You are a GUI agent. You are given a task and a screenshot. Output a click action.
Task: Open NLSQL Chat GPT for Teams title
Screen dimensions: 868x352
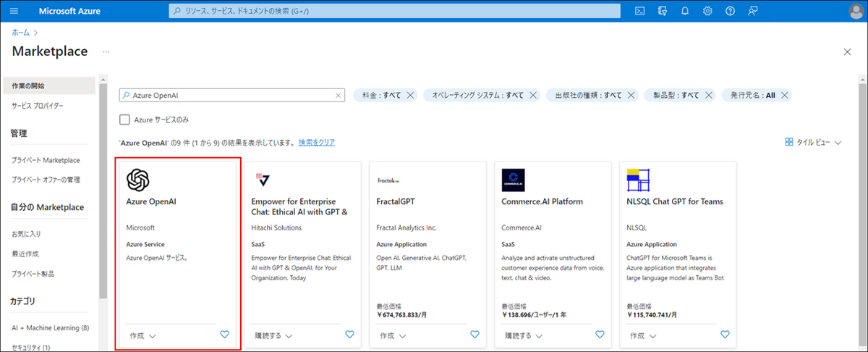click(x=675, y=201)
